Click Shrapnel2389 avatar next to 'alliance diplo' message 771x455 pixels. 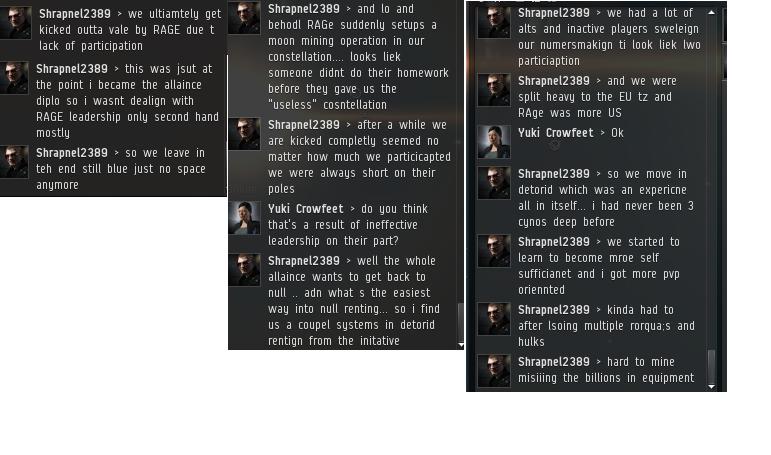(x=14, y=77)
